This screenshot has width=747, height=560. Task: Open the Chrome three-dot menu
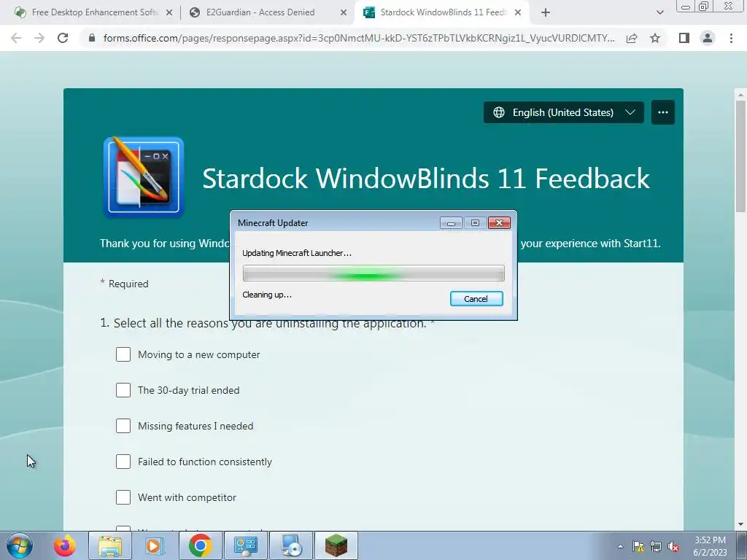(731, 38)
